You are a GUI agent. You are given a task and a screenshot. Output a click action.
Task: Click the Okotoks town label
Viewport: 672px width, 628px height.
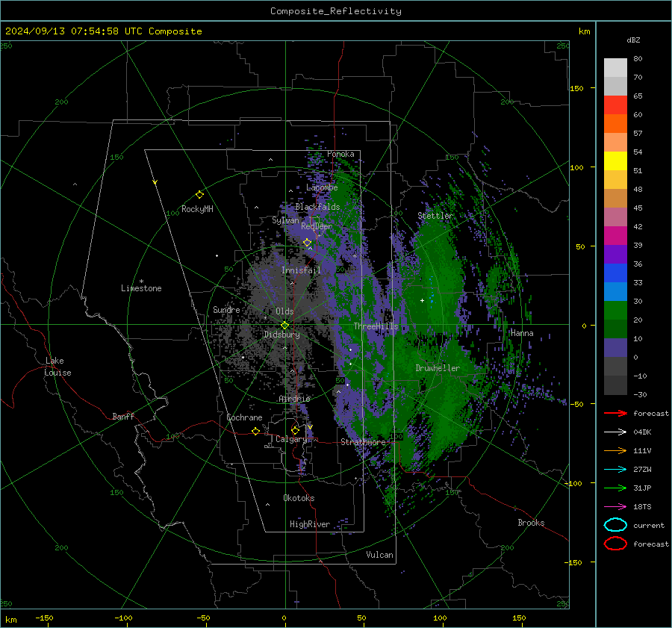[x=299, y=498]
